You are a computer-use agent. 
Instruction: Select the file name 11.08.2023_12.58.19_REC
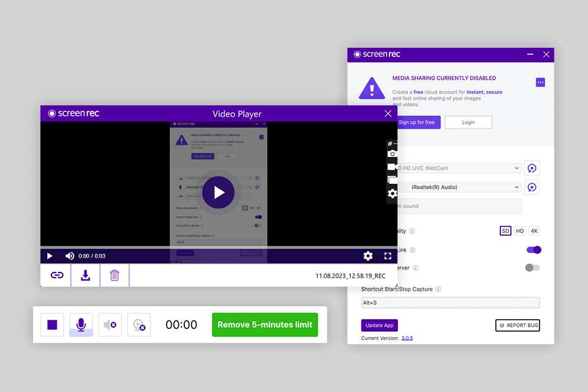(350, 276)
